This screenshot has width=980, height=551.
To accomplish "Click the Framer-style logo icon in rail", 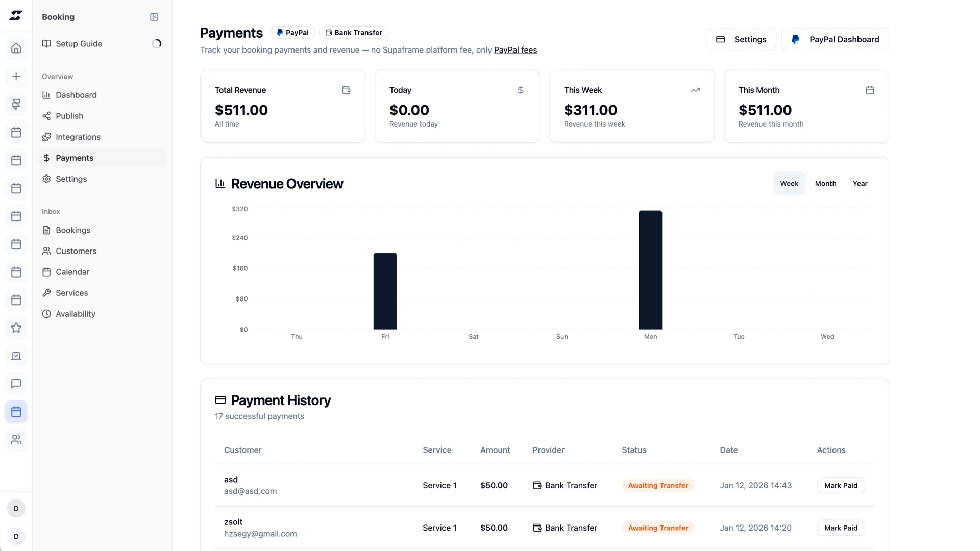I will click(x=16, y=104).
